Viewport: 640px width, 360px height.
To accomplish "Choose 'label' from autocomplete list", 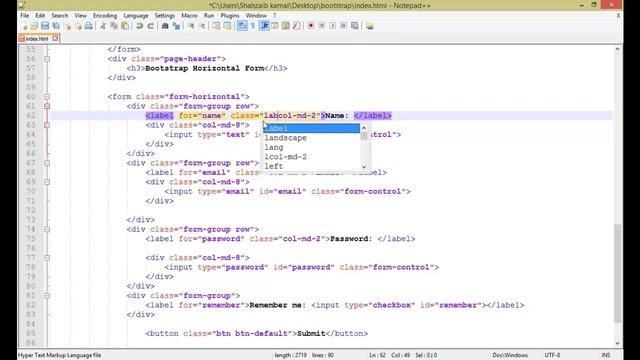I will [x=311, y=128].
